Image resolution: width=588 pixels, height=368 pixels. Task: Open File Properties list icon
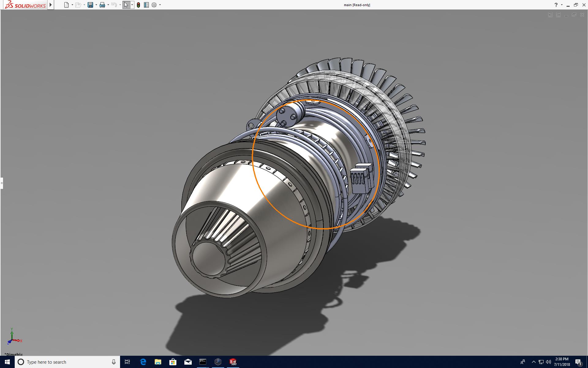pyautogui.click(x=146, y=5)
